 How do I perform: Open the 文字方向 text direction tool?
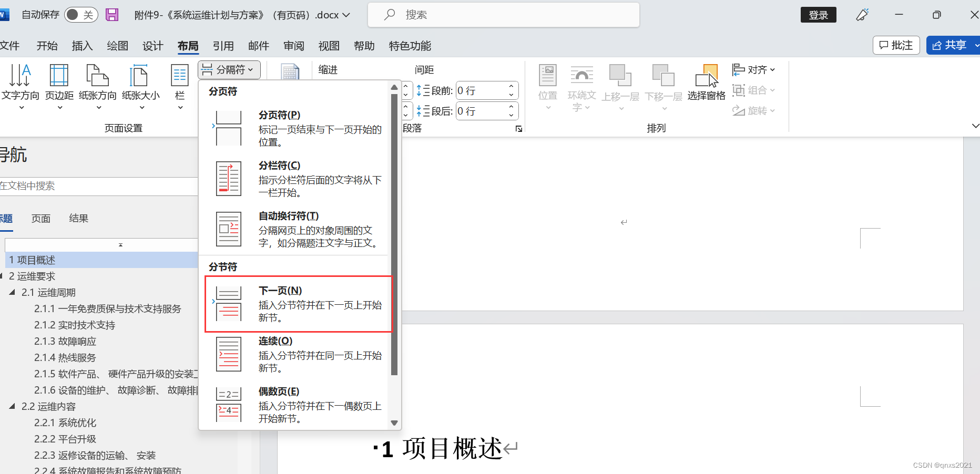[20, 87]
